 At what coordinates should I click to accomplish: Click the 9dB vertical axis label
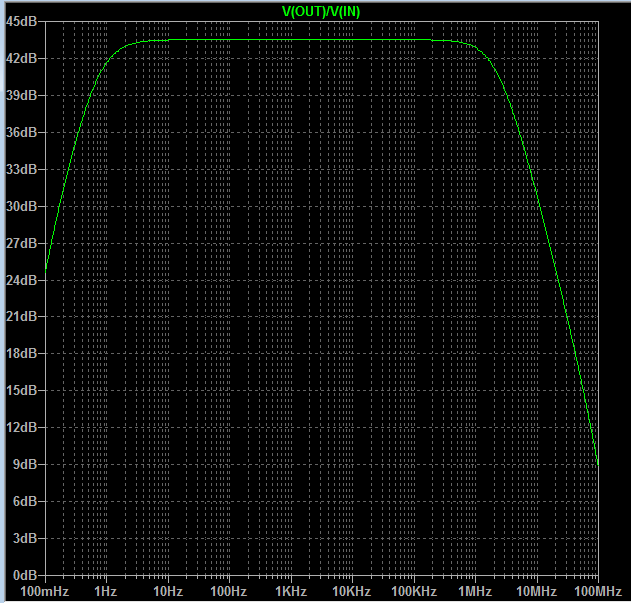tap(25, 464)
